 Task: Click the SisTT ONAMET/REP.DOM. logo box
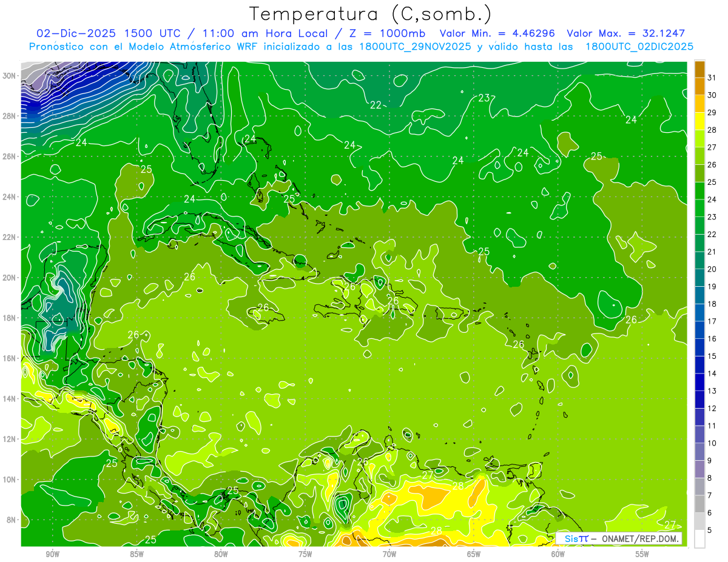[x=619, y=538]
